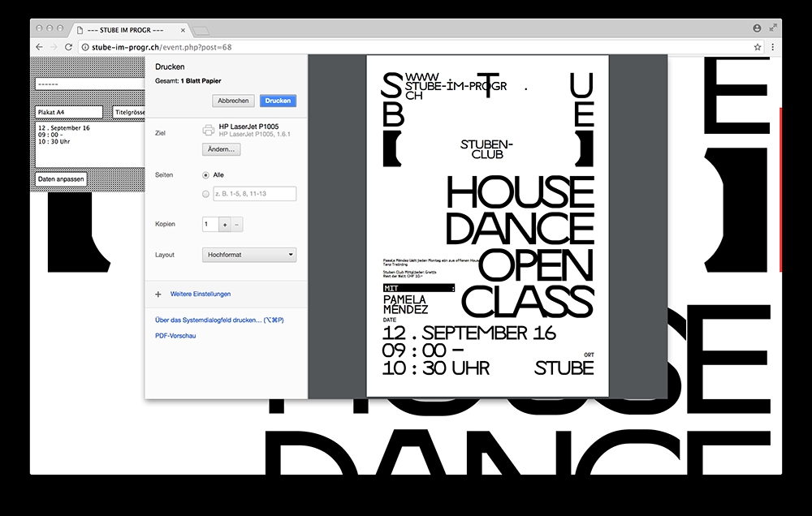Click the browser forward arrow

tap(54, 47)
